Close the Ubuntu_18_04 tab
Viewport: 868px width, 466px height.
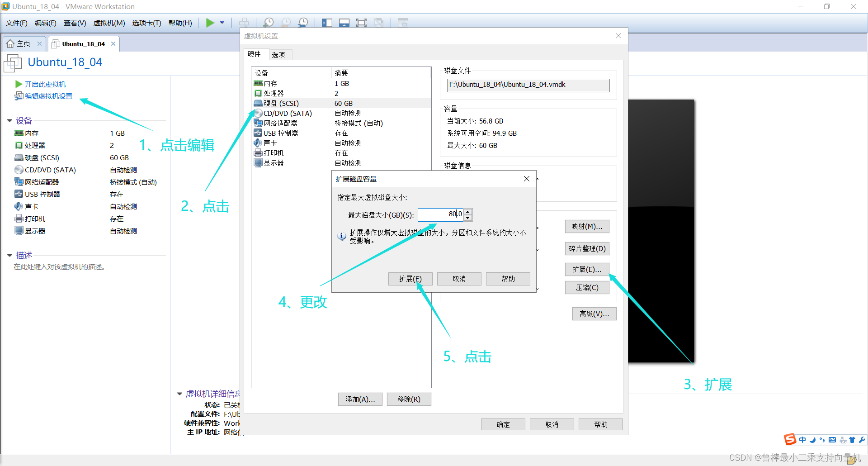[x=113, y=44]
